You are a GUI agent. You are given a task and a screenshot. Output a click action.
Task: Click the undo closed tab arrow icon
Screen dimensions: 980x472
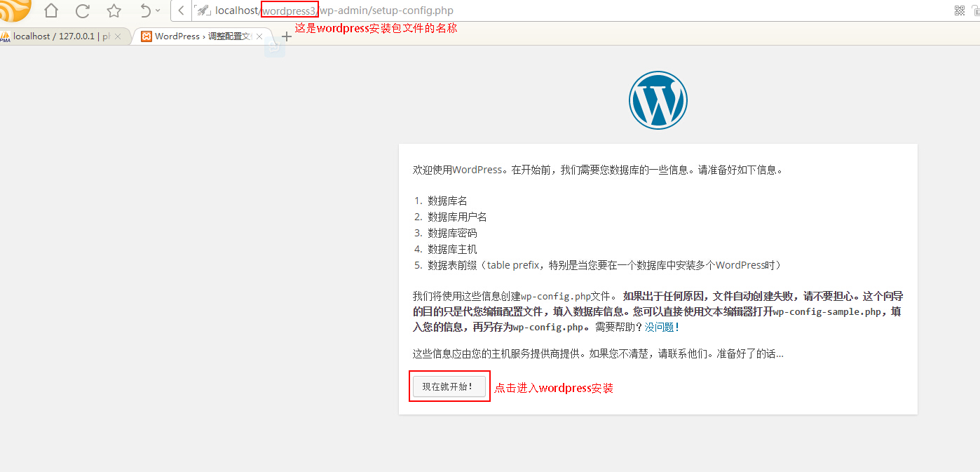144,11
